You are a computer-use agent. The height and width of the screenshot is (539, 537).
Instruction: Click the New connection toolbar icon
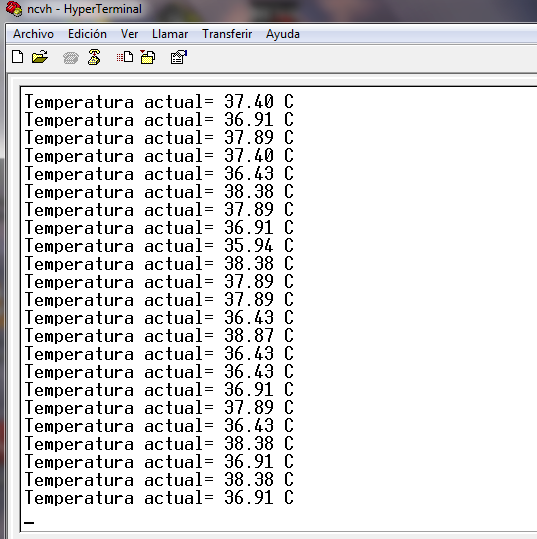tap(18, 57)
